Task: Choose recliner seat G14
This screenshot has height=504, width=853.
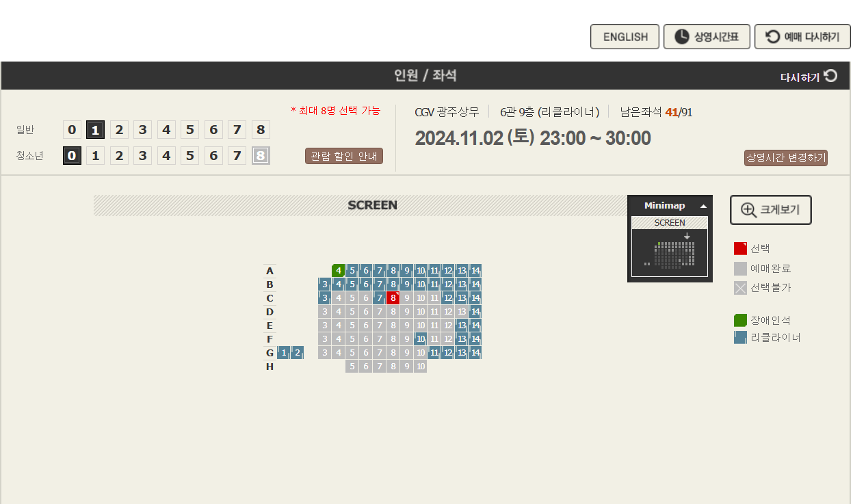Action: click(x=475, y=353)
